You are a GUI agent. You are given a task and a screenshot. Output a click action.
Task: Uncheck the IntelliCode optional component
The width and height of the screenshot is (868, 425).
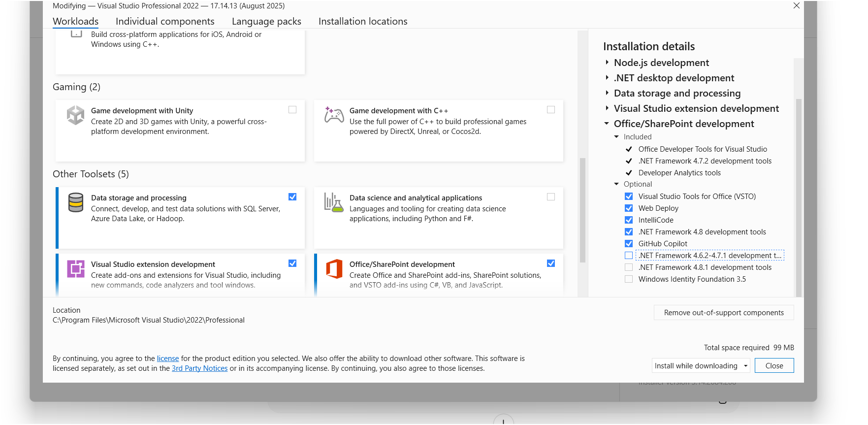point(629,220)
